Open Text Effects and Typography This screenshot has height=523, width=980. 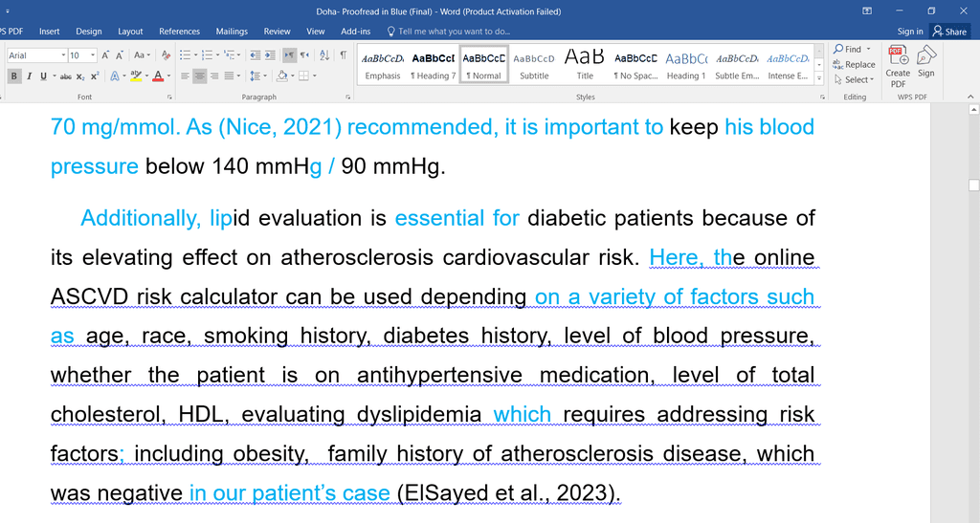pos(117,76)
